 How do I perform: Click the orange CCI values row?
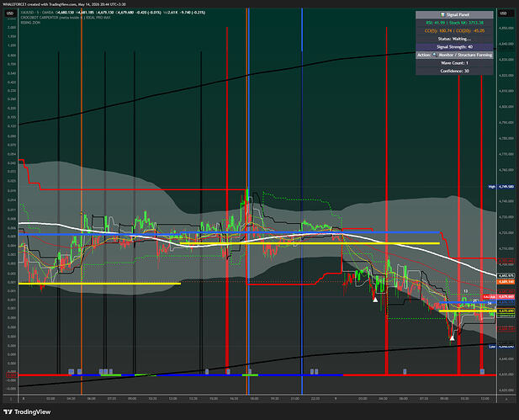pos(454,31)
